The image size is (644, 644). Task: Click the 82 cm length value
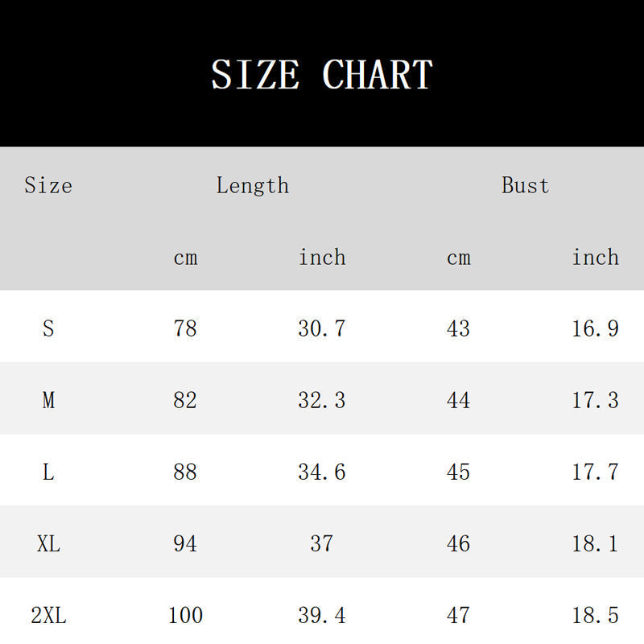coord(185,400)
